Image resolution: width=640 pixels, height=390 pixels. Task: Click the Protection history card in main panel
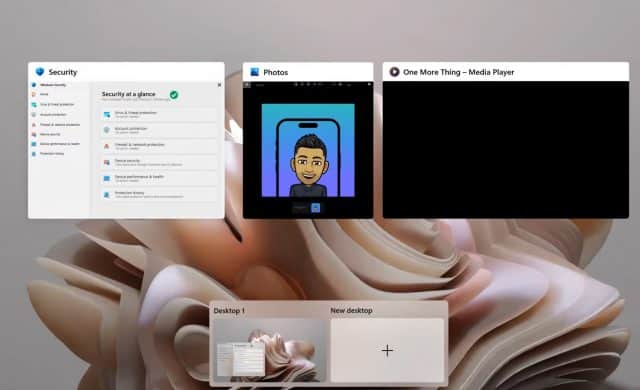click(159, 194)
